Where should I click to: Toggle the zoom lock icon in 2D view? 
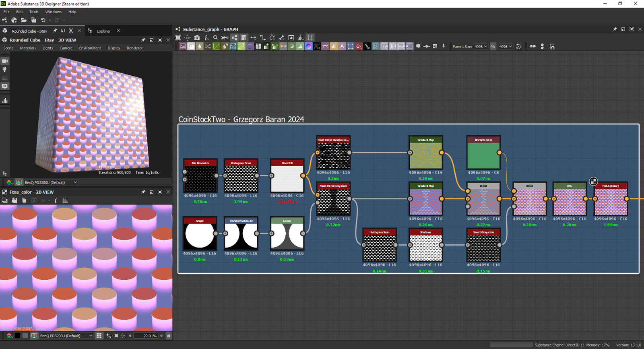169,336
